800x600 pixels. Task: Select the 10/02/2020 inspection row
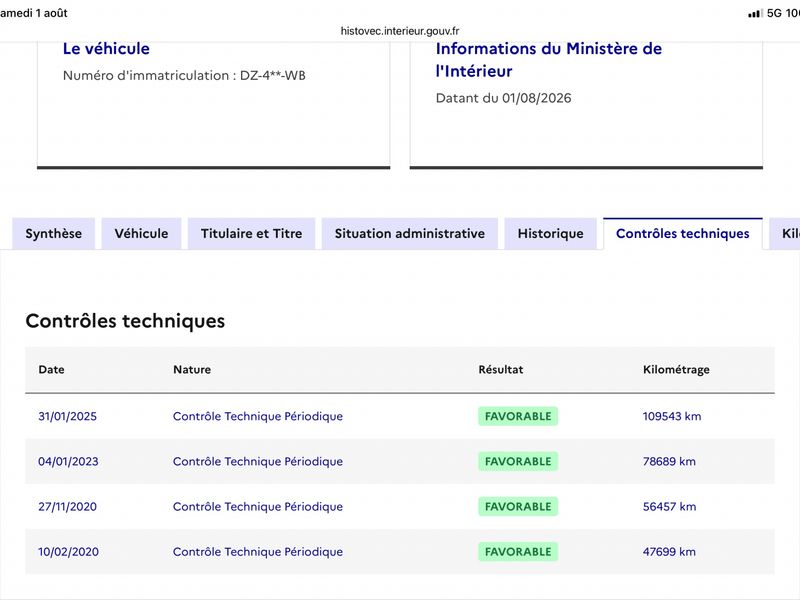400,552
